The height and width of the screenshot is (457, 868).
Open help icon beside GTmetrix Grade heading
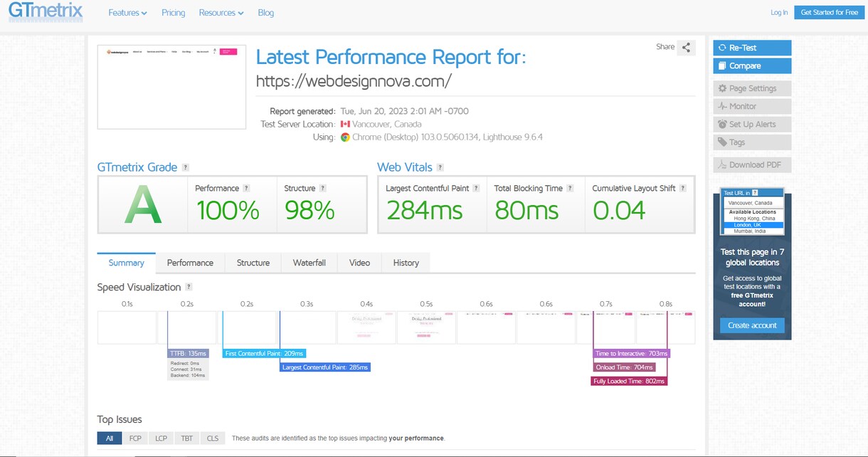point(186,168)
